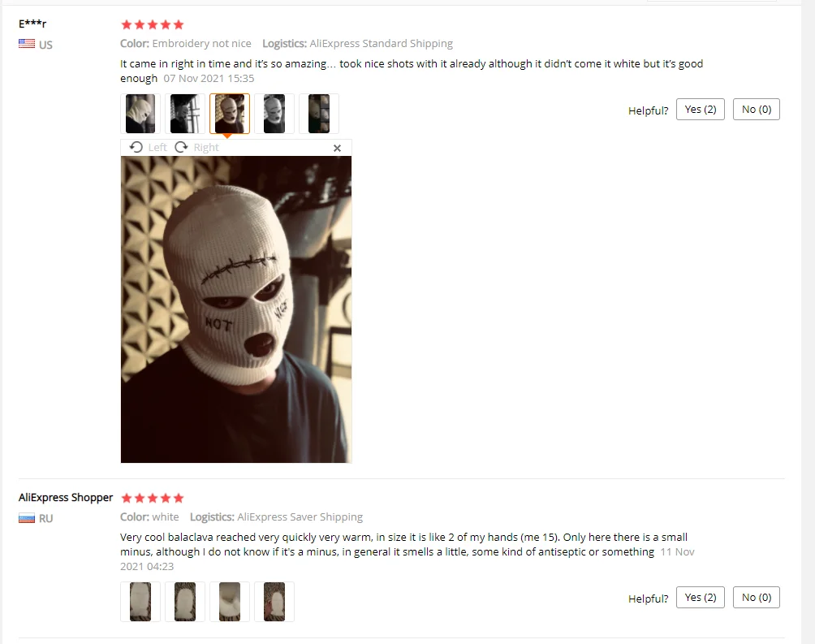Open fourth grayscale balaclava thumbnail
815x644 pixels.
[x=274, y=114]
